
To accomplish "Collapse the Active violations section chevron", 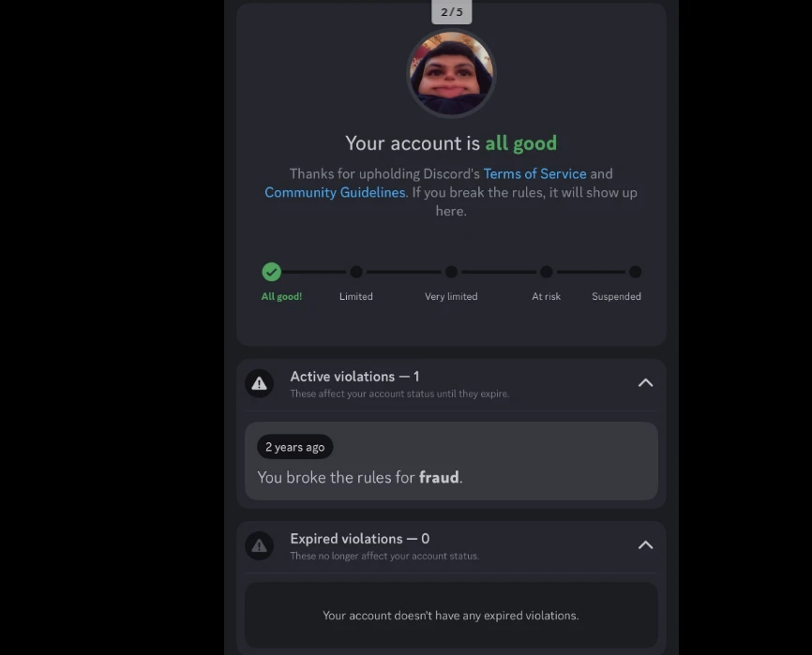I will tap(645, 383).
